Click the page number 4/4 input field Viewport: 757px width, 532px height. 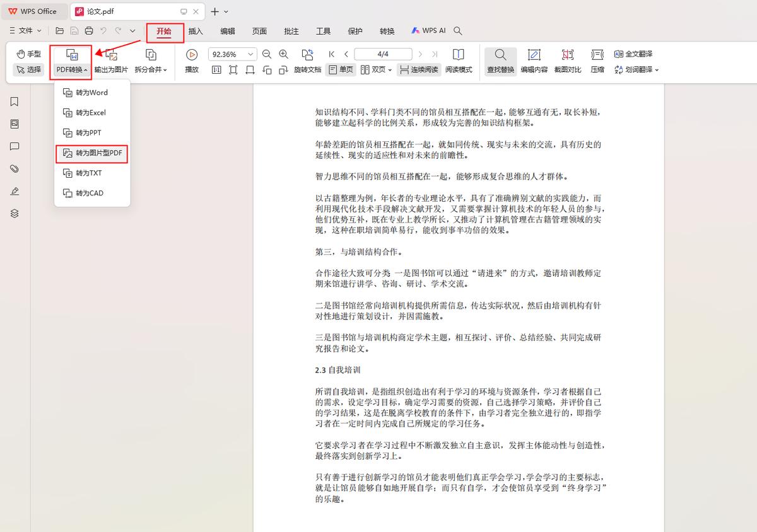point(383,54)
